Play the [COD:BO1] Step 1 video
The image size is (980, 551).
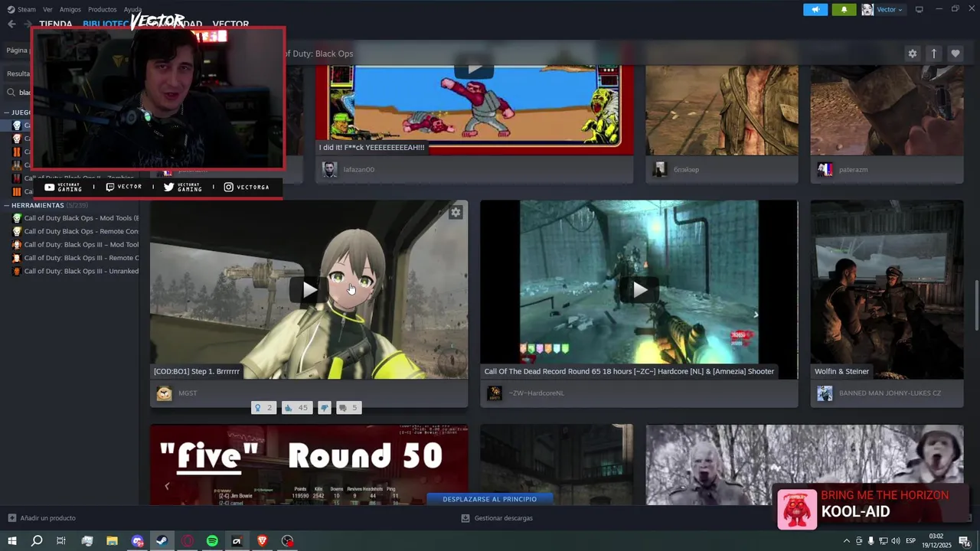309,289
